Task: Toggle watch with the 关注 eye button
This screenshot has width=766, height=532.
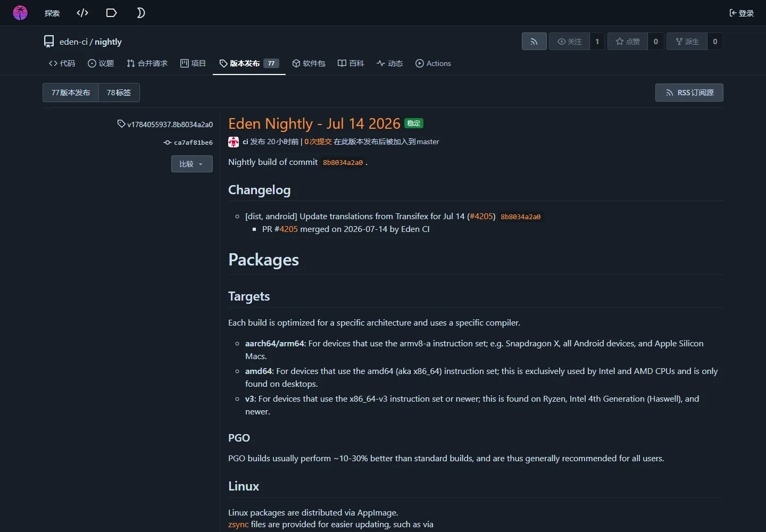Action: pos(569,41)
